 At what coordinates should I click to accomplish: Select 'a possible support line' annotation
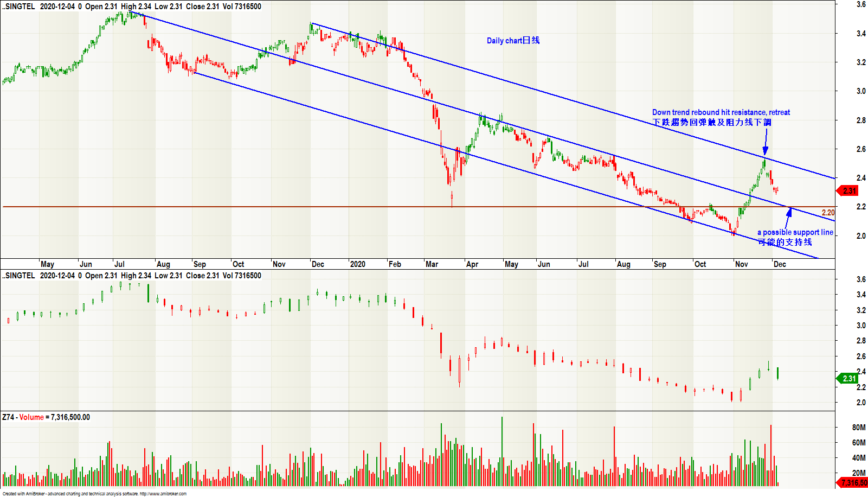795,232
